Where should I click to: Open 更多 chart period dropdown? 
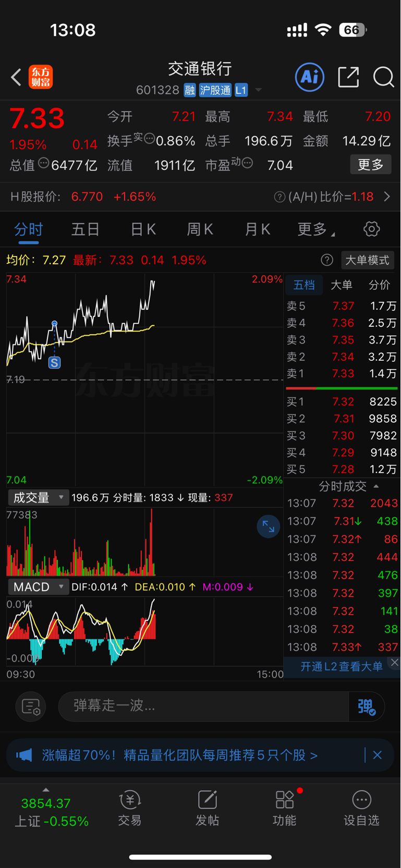[x=316, y=229]
